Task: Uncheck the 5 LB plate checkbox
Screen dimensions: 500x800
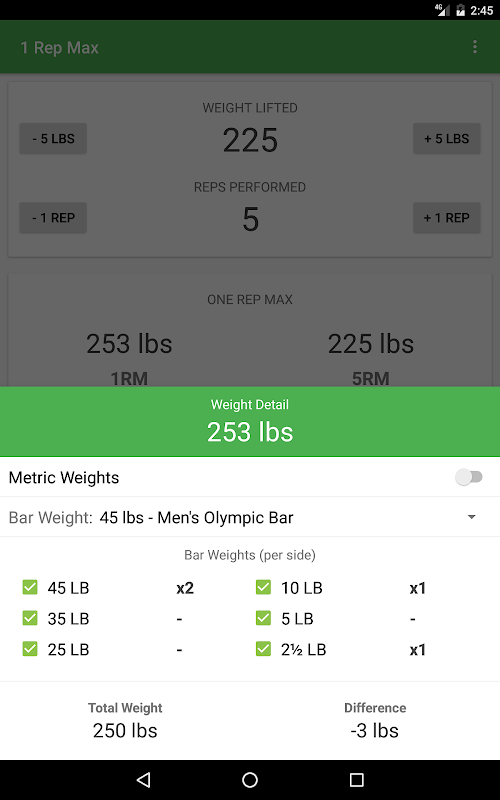Action: point(263,618)
